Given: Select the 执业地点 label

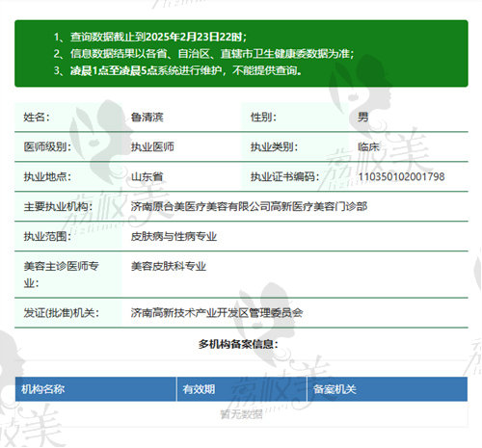Looking at the screenshot, I should pyautogui.click(x=47, y=176).
